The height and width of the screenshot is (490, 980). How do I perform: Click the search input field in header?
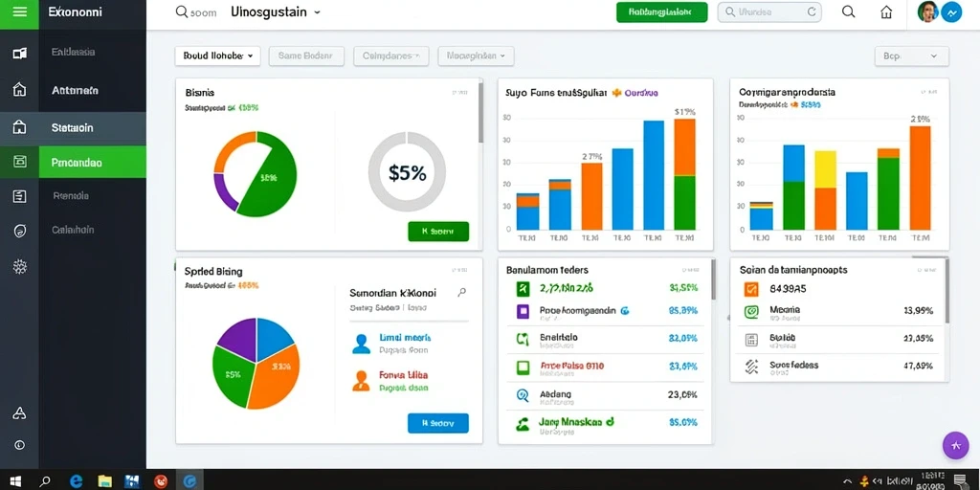point(769,11)
